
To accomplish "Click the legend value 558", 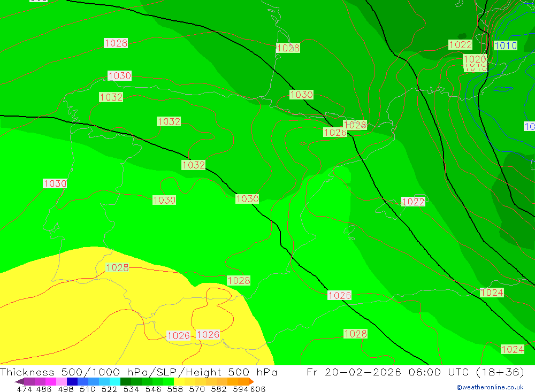I will (x=175, y=389).
